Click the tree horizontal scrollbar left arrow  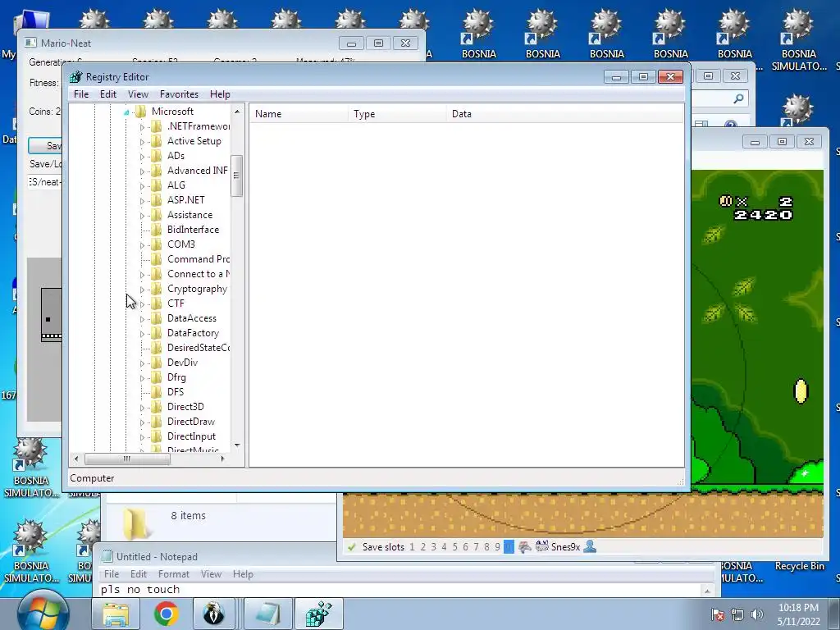point(76,459)
